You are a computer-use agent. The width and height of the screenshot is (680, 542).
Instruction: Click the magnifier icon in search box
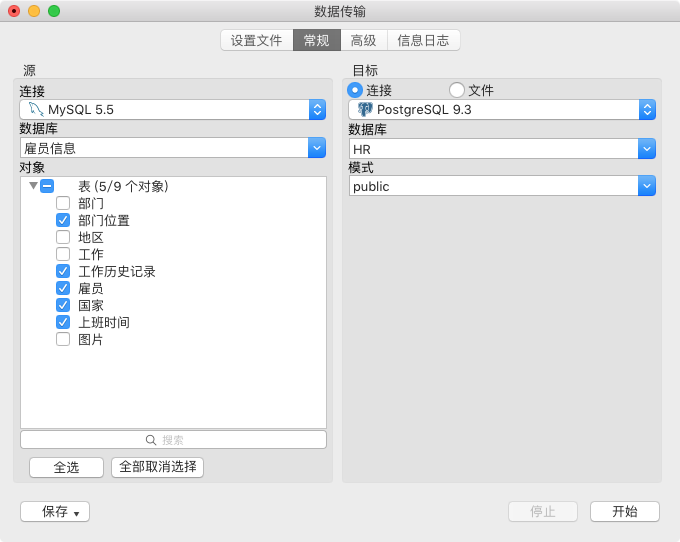click(x=150, y=440)
